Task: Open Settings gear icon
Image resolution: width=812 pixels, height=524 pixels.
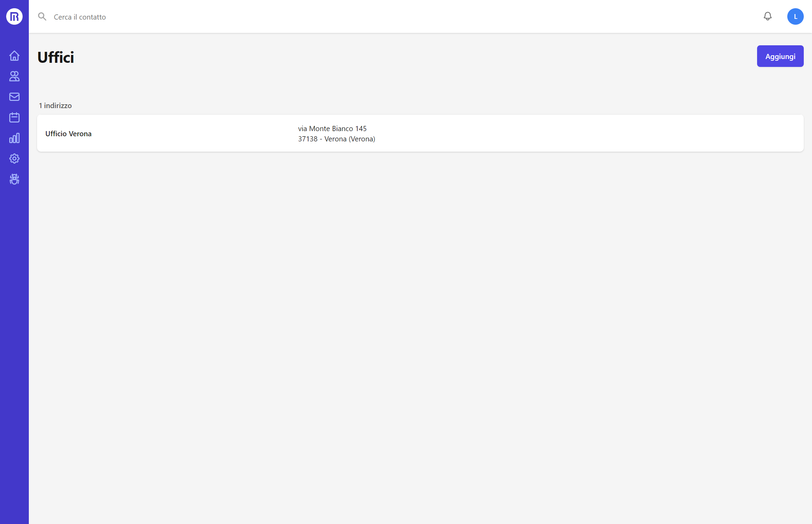Action: click(14, 158)
